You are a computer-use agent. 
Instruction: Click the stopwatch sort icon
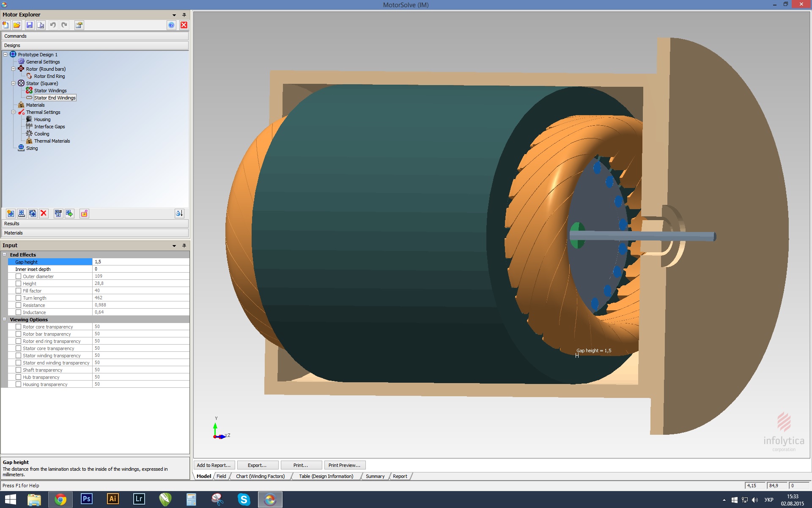(x=179, y=213)
